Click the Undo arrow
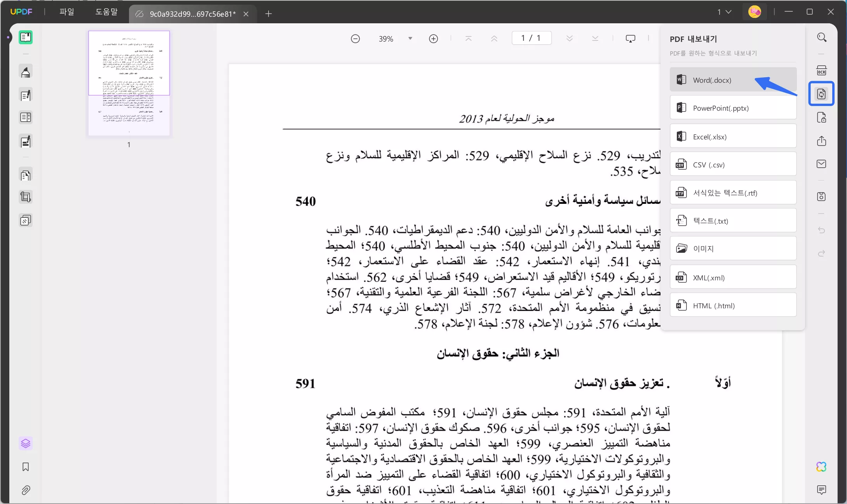 (x=821, y=230)
